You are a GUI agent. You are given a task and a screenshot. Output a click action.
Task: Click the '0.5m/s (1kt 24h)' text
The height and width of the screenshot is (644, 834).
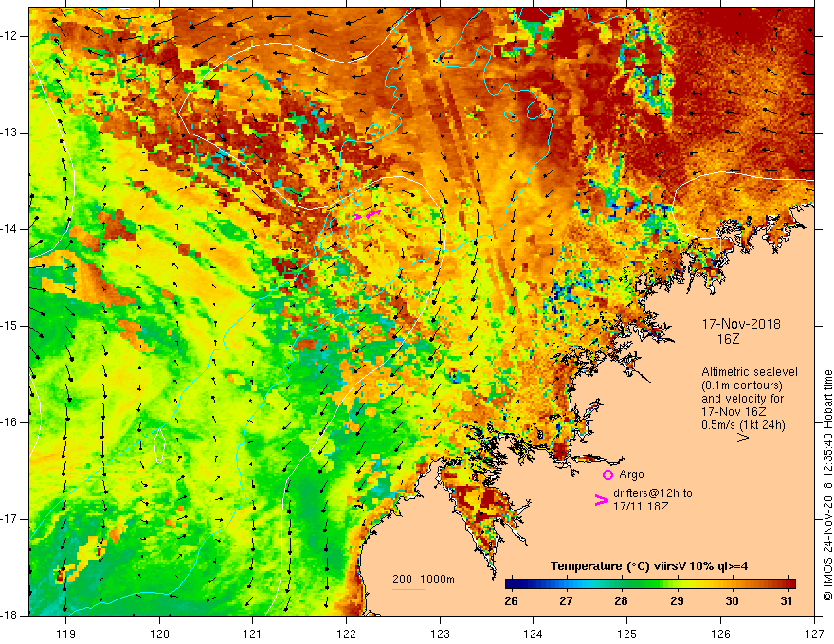coord(743,425)
